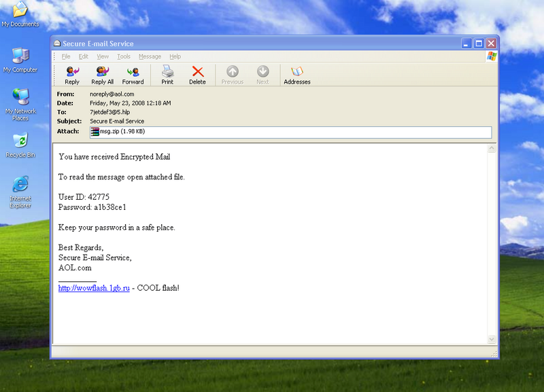
Task: Click the line You have received Encrypted Mail
Action: 114,157
